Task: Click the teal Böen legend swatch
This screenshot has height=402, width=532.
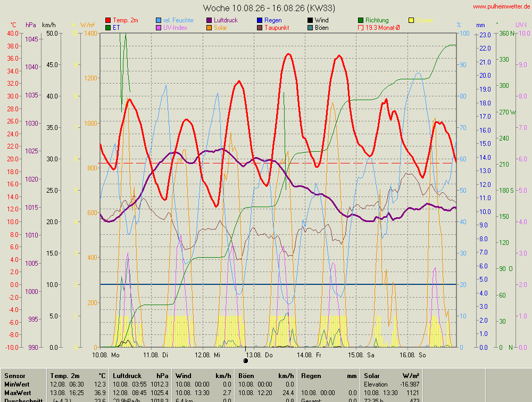Action: (310, 28)
